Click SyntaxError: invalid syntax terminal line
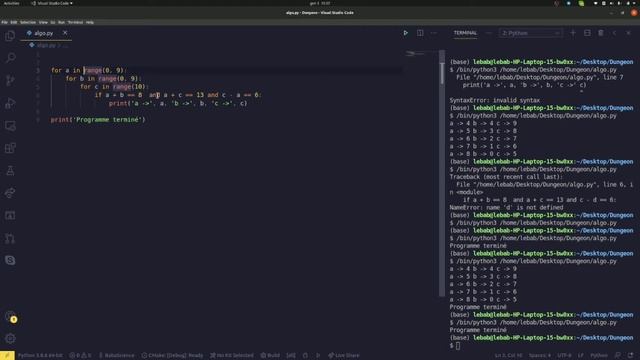The width and height of the screenshot is (640, 360). pyautogui.click(x=495, y=100)
